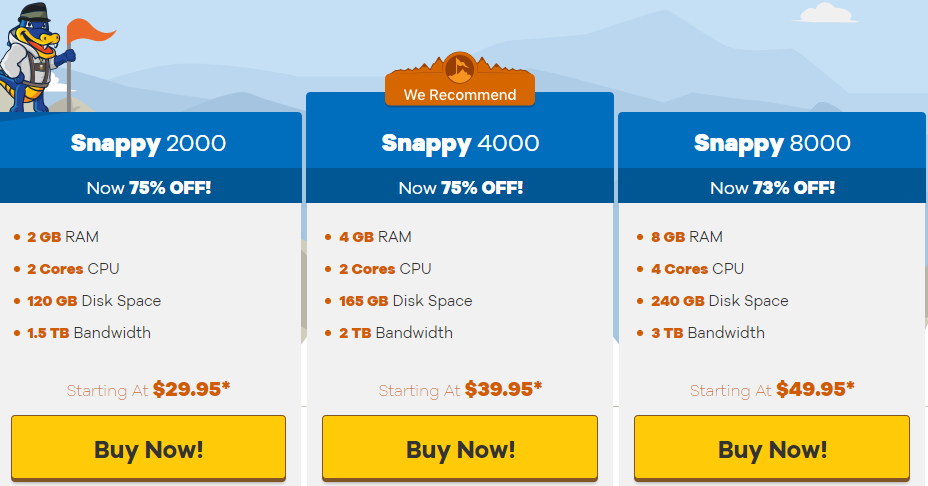The height and width of the screenshot is (486, 928).
Task: Select the Snappy 2000 plan heading
Action: [x=148, y=143]
